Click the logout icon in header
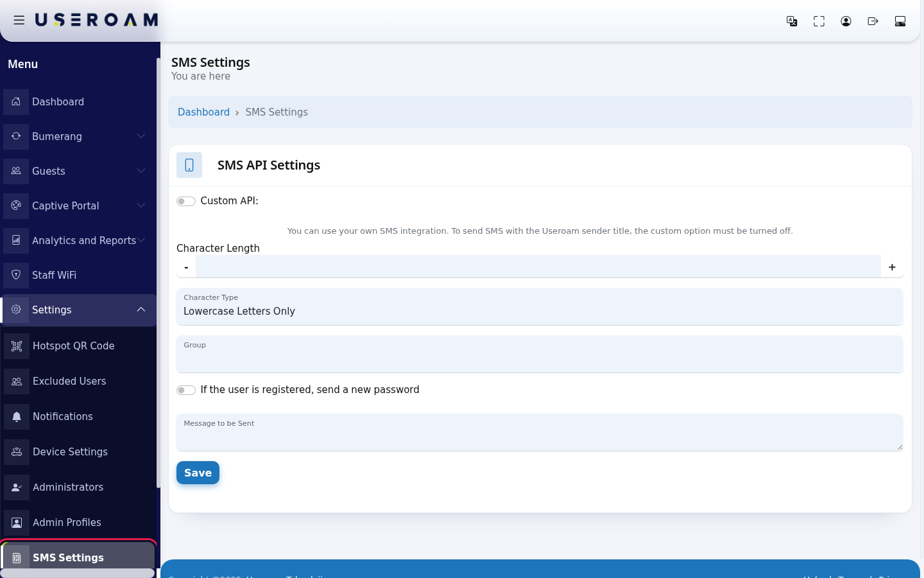The image size is (924, 578). 873,21
